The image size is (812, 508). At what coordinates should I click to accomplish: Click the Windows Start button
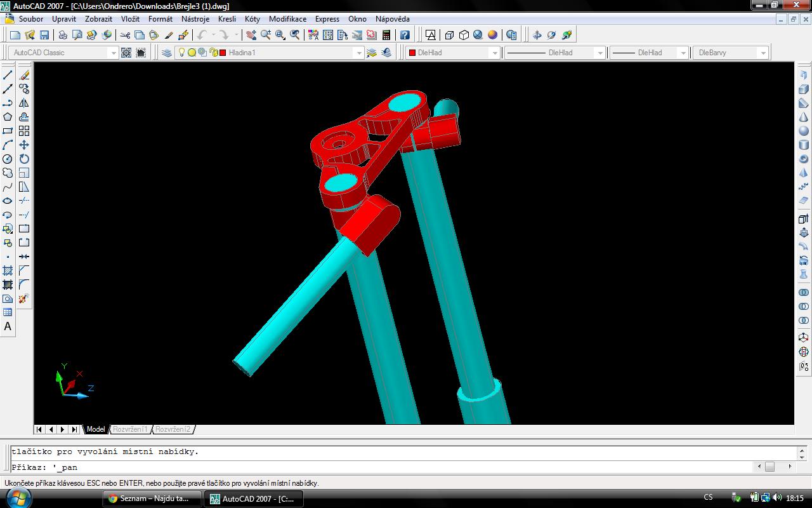coord(17,498)
